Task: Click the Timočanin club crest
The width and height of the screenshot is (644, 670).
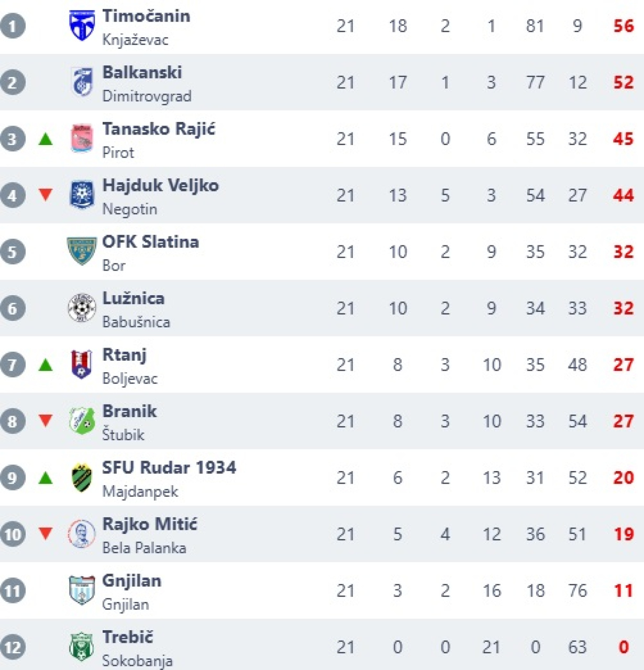Action: pyautogui.click(x=82, y=25)
